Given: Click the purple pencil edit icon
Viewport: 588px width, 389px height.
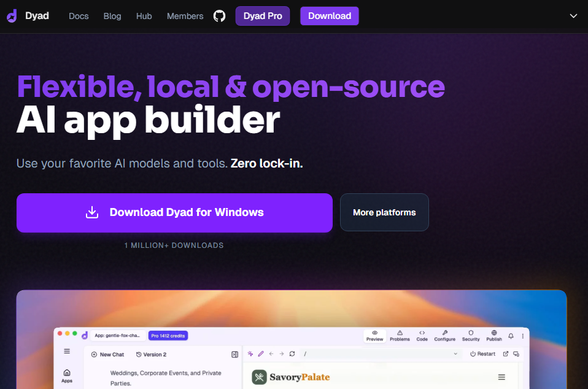Looking at the screenshot, I should point(261,354).
